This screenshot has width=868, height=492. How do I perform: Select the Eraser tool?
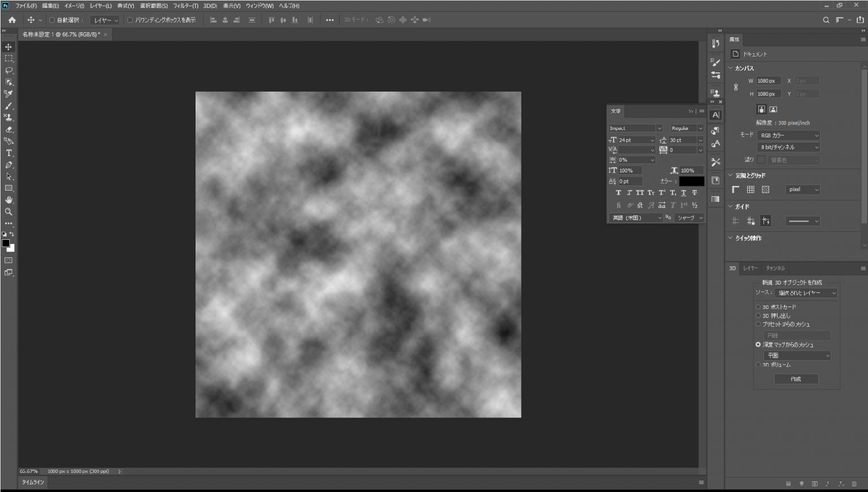pyautogui.click(x=8, y=129)
